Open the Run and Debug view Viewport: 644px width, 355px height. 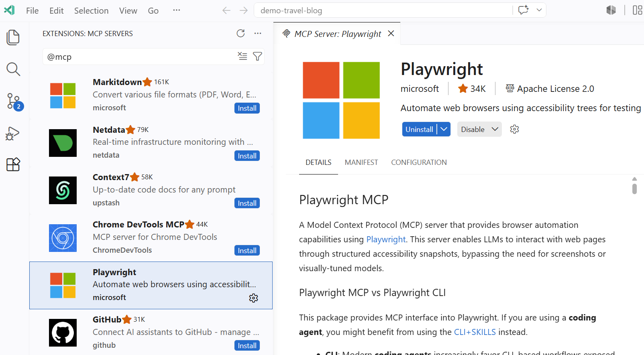[x=13, y=133]
